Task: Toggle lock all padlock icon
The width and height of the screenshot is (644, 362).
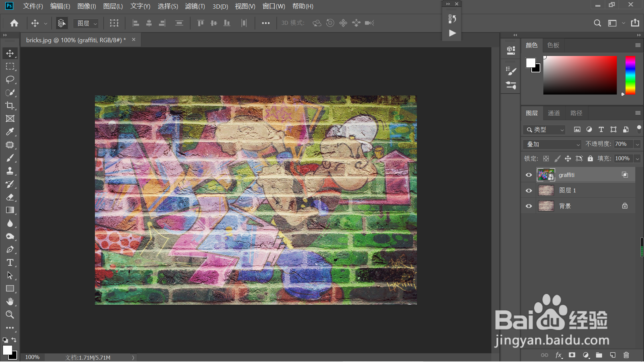Action: point(590,159)
